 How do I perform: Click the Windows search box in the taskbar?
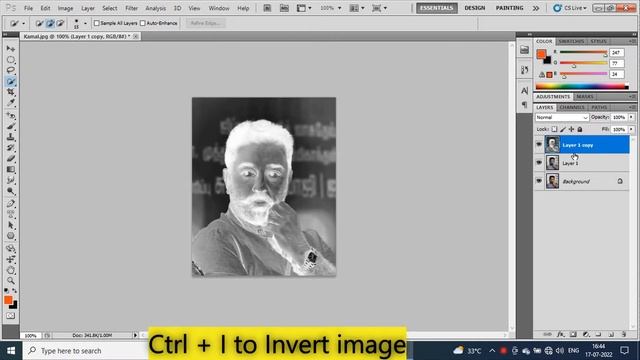click(x=85, y=351)
